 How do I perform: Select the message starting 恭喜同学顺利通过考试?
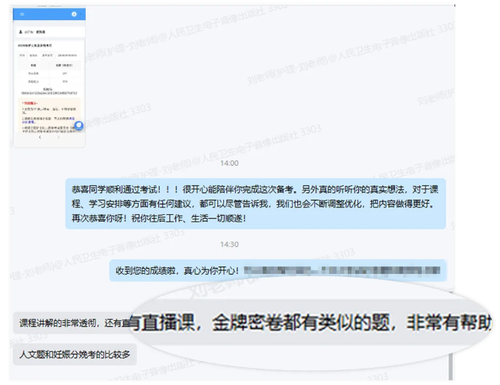tap(256, 204)
